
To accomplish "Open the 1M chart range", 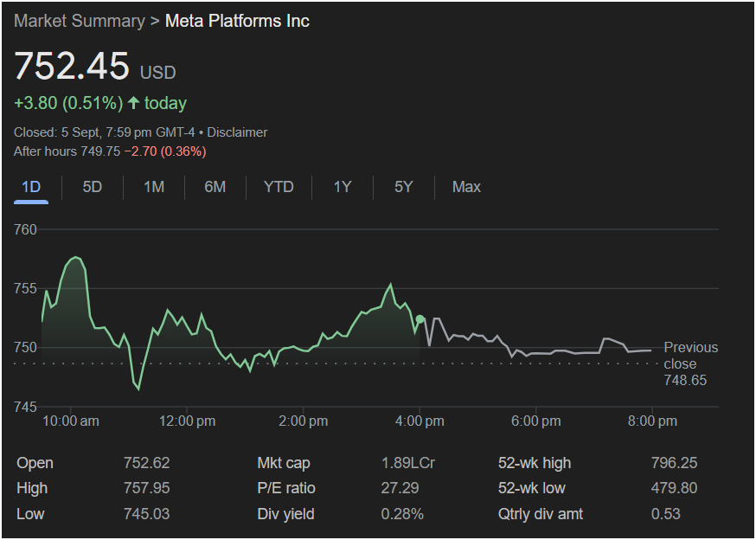I will [154, 187].
